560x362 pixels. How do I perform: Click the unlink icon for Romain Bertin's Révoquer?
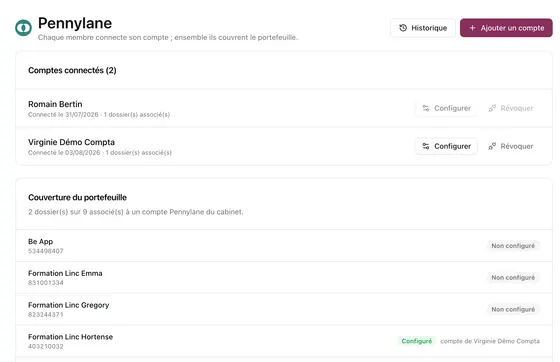tap(492, 108)
